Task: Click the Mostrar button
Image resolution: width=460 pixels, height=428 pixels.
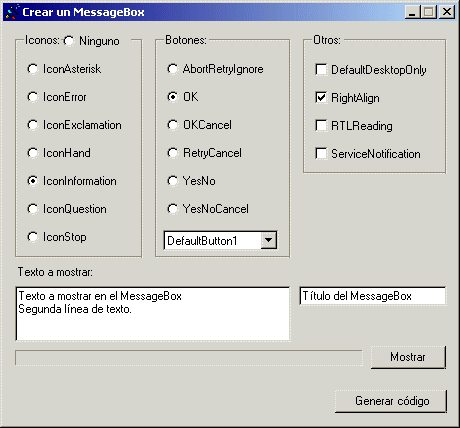Action: pos(408,357)
